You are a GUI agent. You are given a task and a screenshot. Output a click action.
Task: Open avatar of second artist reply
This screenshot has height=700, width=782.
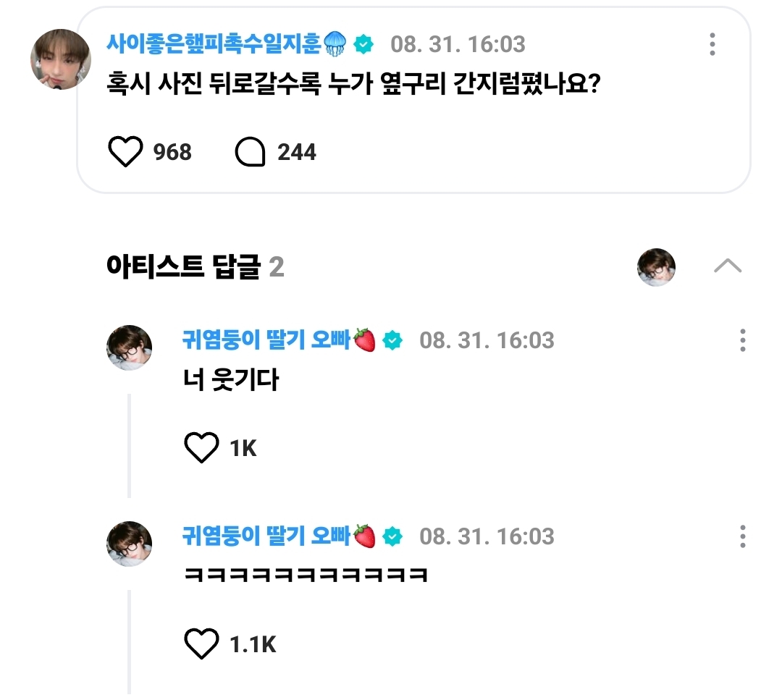130,544
